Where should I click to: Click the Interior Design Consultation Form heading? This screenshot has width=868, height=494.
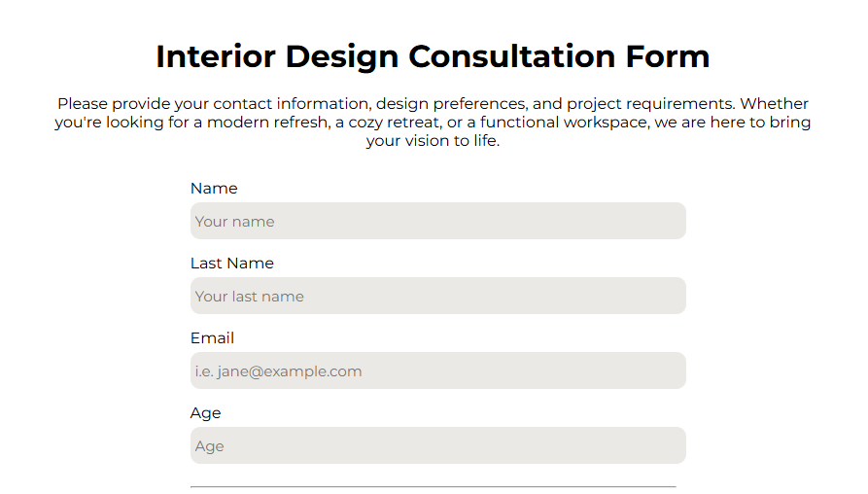(433, 56)
